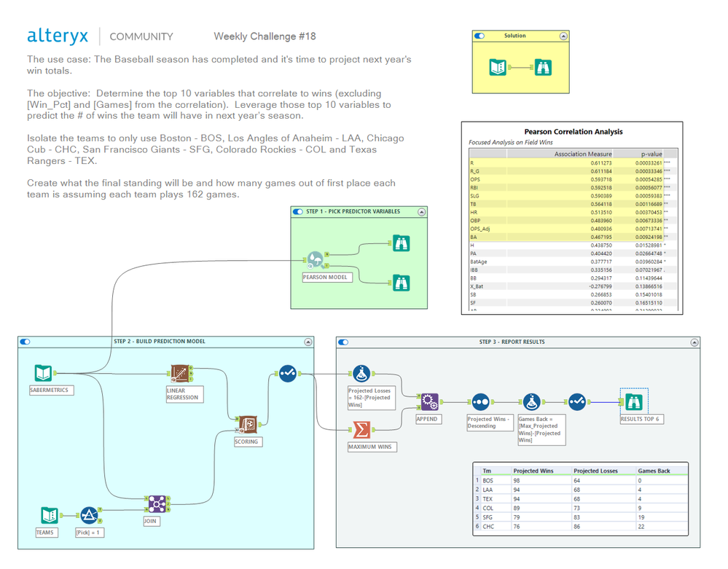Viewport: 728px width, 569px height.
Task: Select the Maximum Wins summarize tool
Action: tap(361, 430)
